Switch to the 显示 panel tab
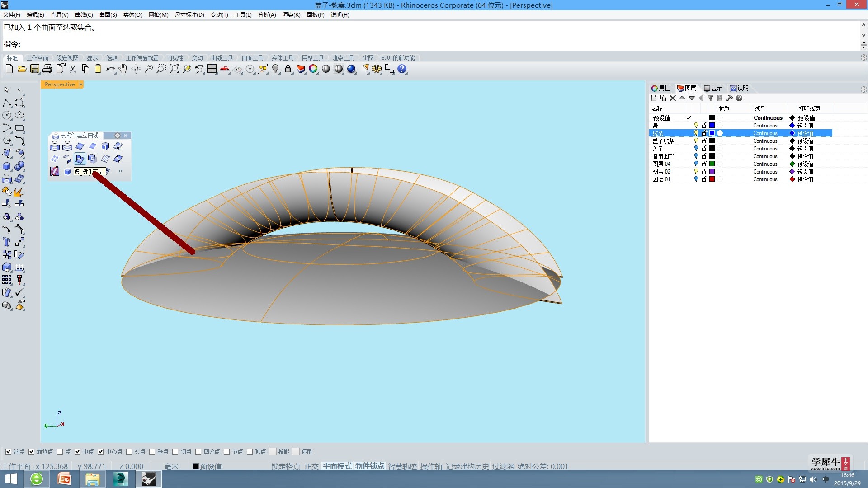 [x=713, y=88]
